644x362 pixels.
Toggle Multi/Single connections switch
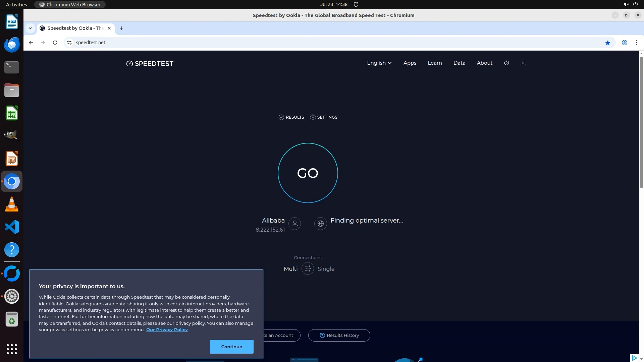point(307,269)
